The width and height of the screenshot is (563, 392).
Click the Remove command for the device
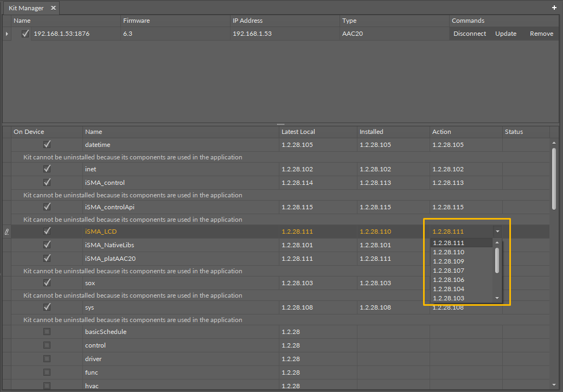coord(541,34)
